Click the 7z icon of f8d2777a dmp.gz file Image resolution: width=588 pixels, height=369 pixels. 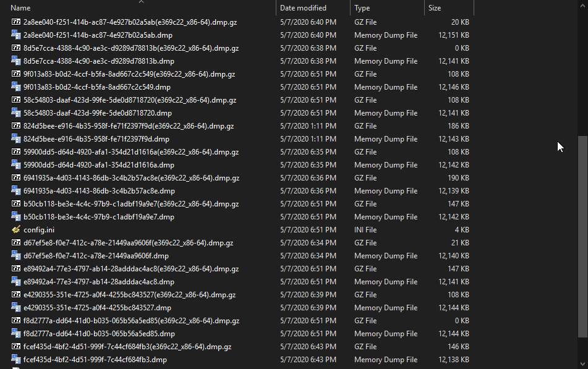pos(15,320)
